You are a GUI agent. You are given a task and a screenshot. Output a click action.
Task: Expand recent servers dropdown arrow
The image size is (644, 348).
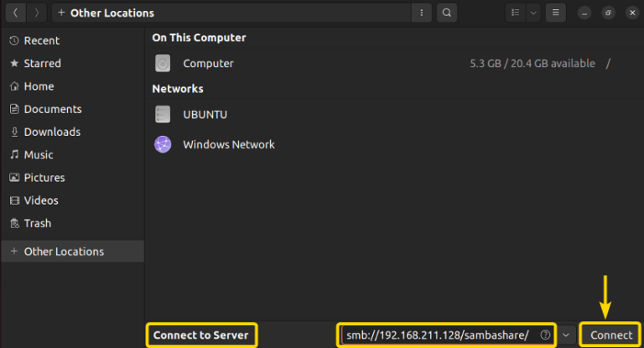566,335
